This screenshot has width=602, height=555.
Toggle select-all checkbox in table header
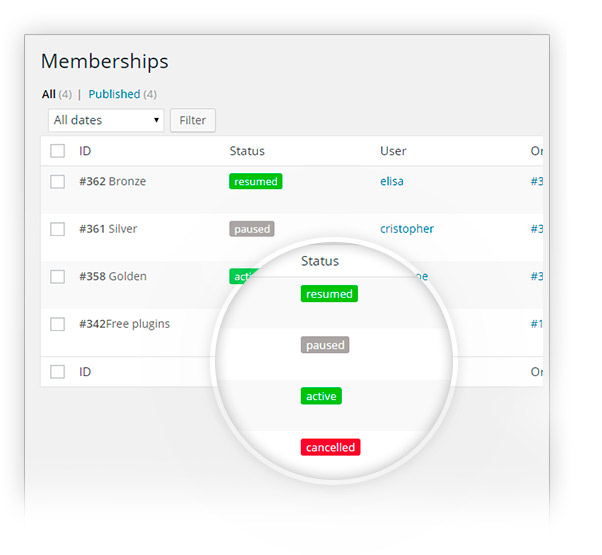pos(58,151)
